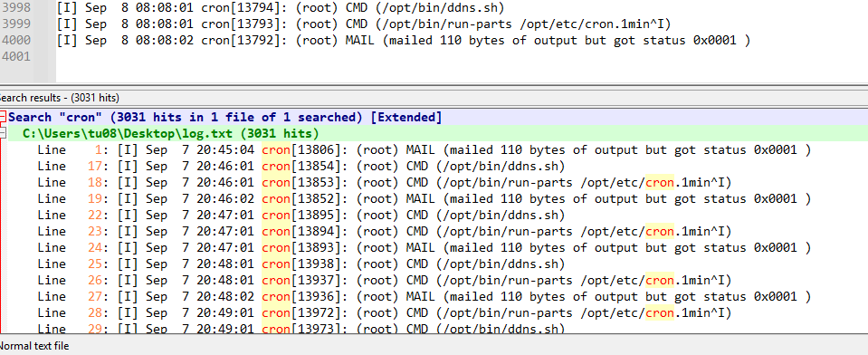Place cursor in editor line cron[13792] MAIL
Screen dimensions: 868x355
[x=404, y=40]
